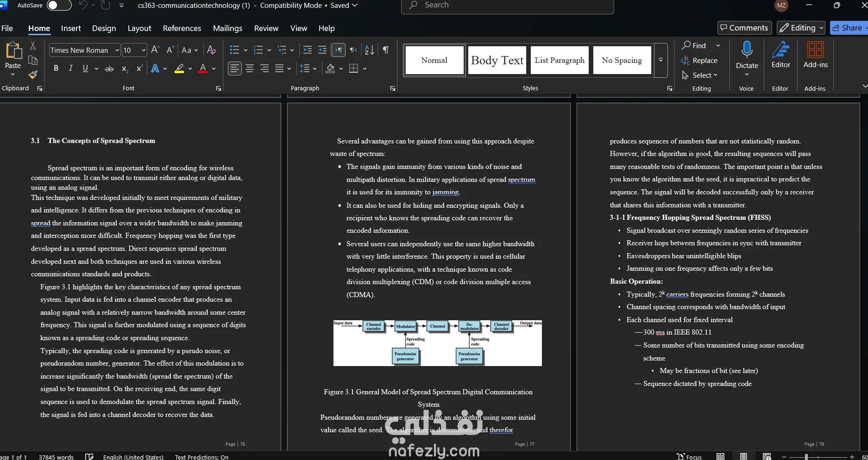Switch to the Insert tab
868x460 pixels.
coord(71,28)
